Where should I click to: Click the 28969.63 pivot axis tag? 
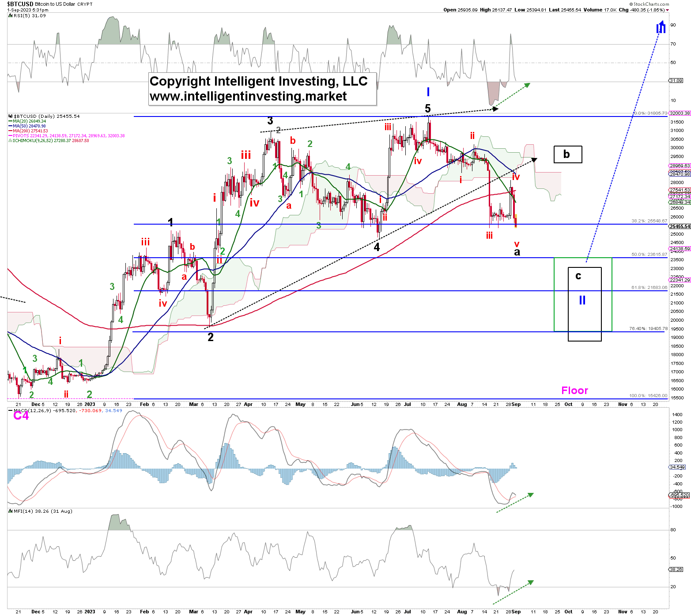coord(680,166)
